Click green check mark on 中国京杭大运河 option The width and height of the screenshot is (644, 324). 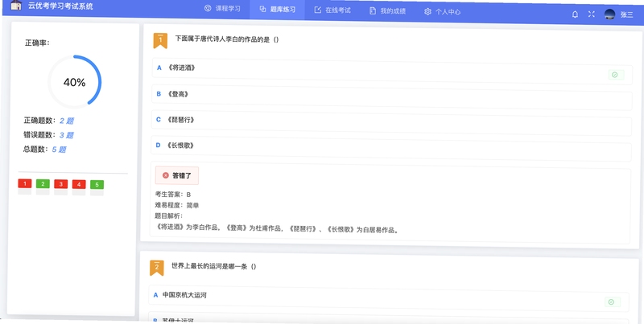611,301
